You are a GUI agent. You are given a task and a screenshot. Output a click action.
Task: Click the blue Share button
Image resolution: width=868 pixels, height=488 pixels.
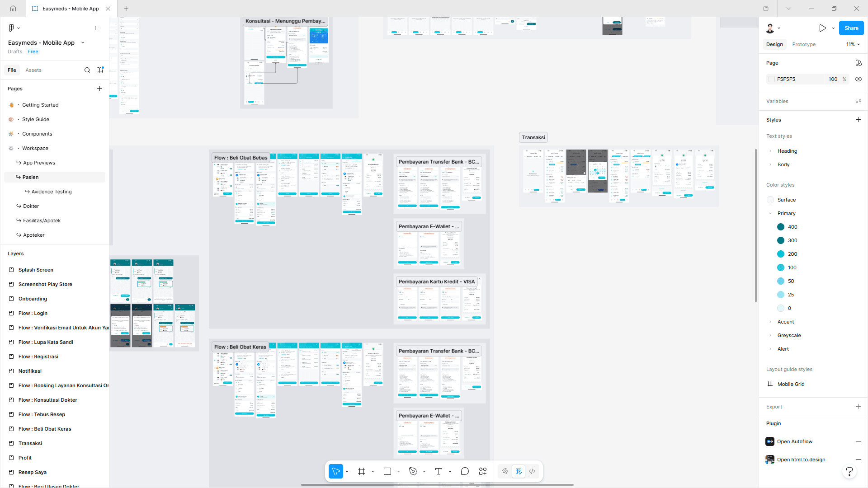click(x=851, y=28)
